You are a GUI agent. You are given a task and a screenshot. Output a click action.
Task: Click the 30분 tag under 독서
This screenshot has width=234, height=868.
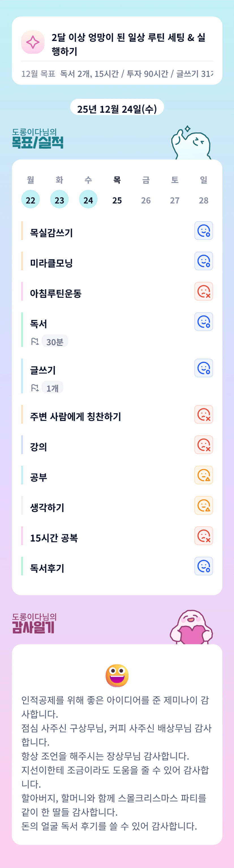click(55, 342)
